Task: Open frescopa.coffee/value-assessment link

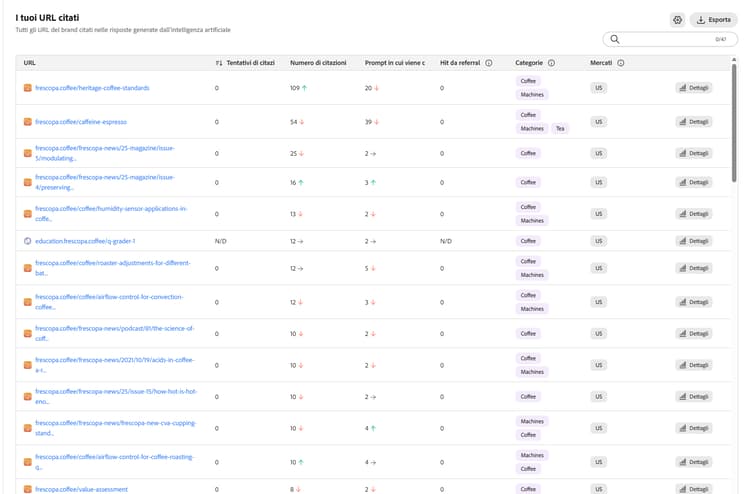Action: click(x=81, y=489)
